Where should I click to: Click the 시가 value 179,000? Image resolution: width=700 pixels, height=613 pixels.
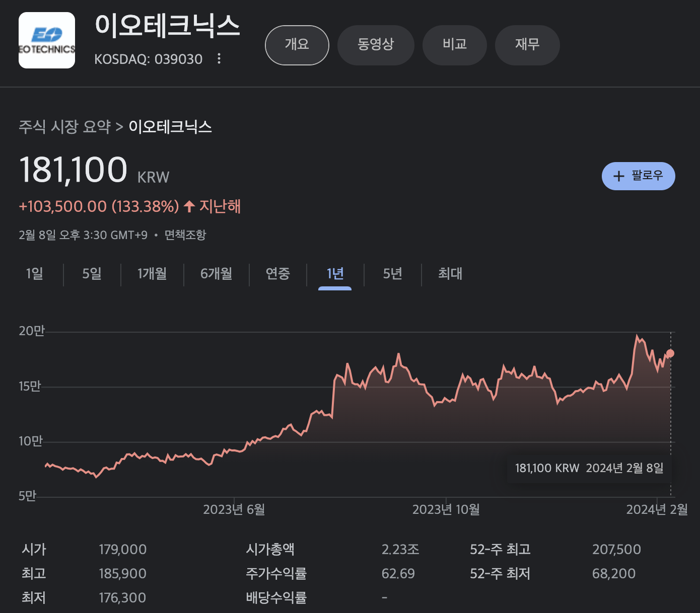(x=123, y=550)
